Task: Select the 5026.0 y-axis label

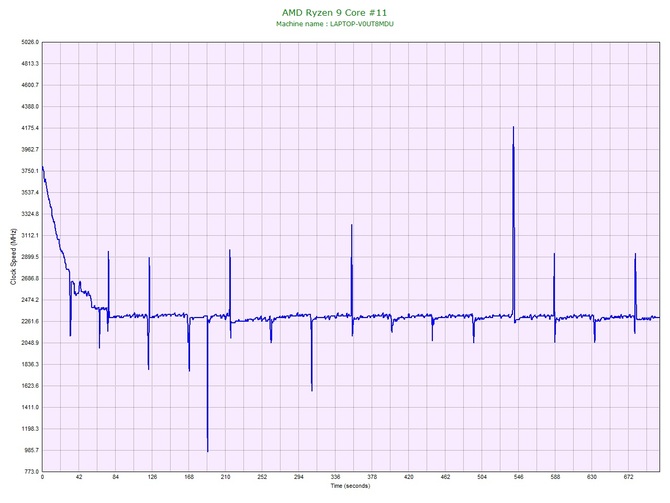Action: click(30, 42)
